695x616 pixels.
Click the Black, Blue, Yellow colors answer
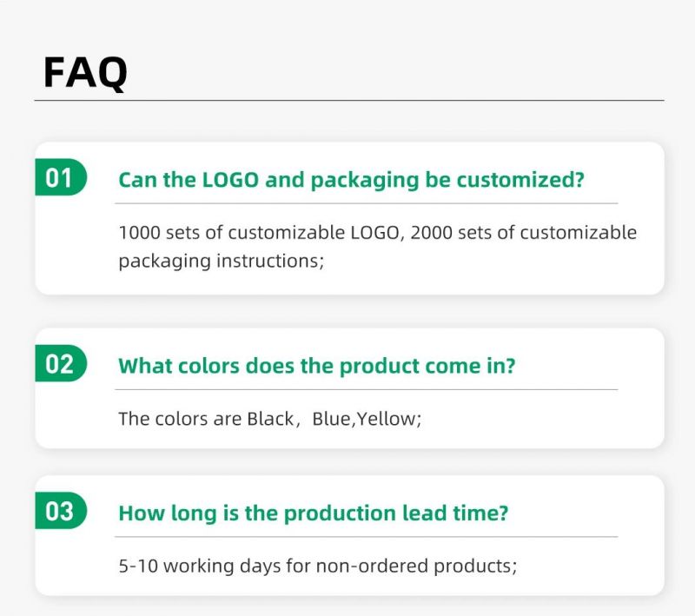pos(269,419)
